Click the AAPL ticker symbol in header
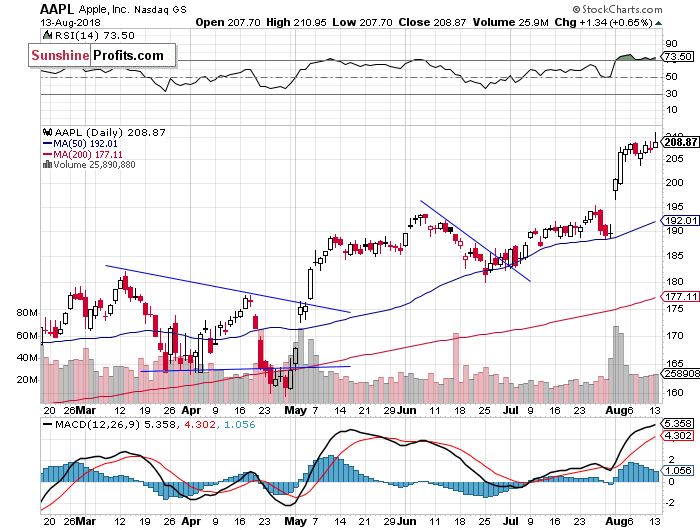 point(58,9)
